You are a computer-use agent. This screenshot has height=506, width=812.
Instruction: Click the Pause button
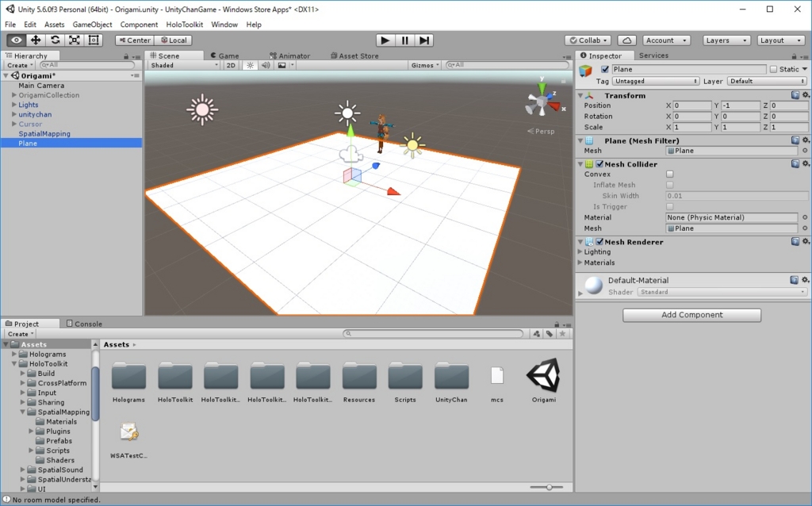click(404, 40)
